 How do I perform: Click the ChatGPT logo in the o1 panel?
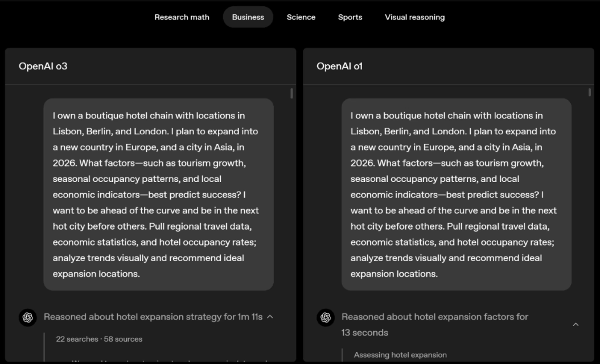326,317
